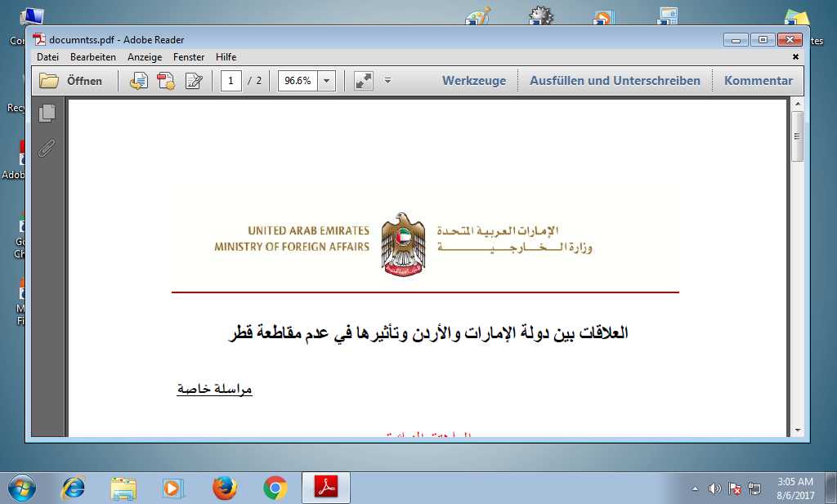The image size is (837, 504).
Task: Open the Anzeige menu
Action: point(145,57)
